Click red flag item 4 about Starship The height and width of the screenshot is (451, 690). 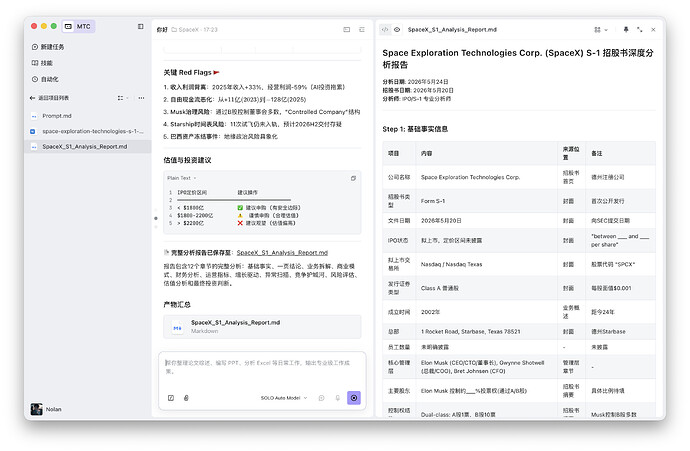(x=252, y=124)
